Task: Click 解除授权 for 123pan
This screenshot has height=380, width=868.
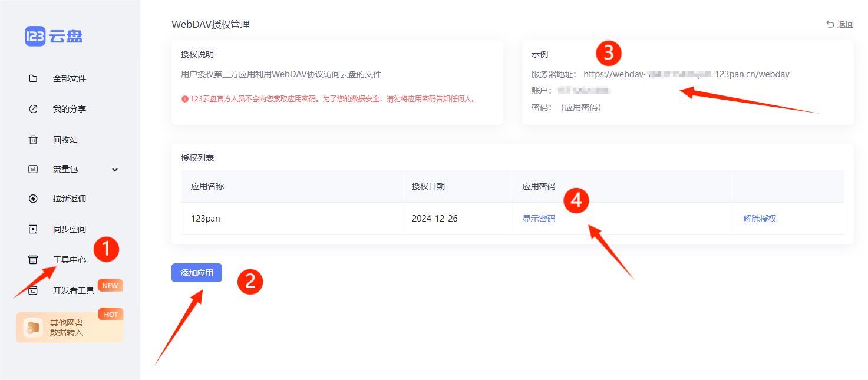Action: (760, 219)
